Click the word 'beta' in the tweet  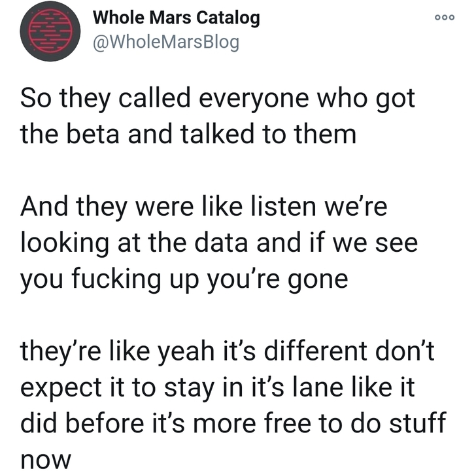coord(93,135)
